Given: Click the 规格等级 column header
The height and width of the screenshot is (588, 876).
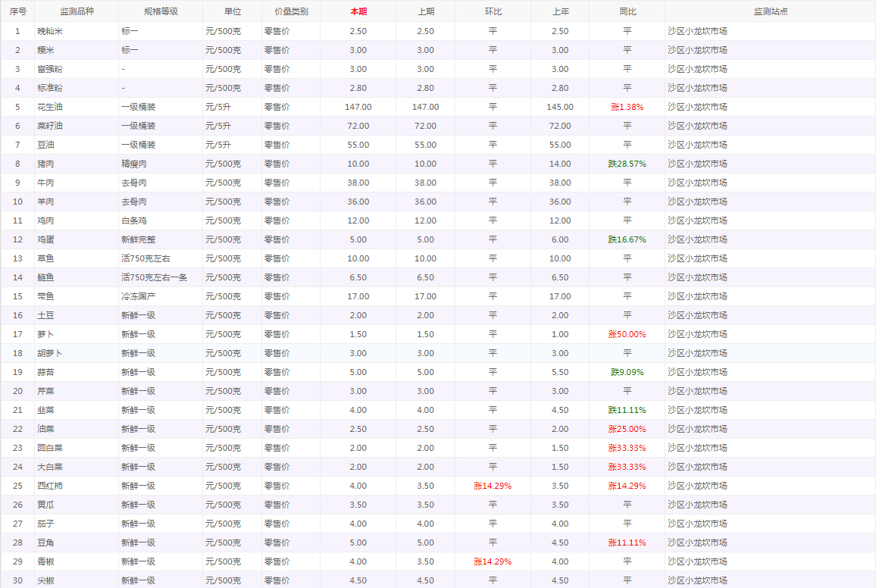Looking at the screenshot, I should [x=160, y=11].
